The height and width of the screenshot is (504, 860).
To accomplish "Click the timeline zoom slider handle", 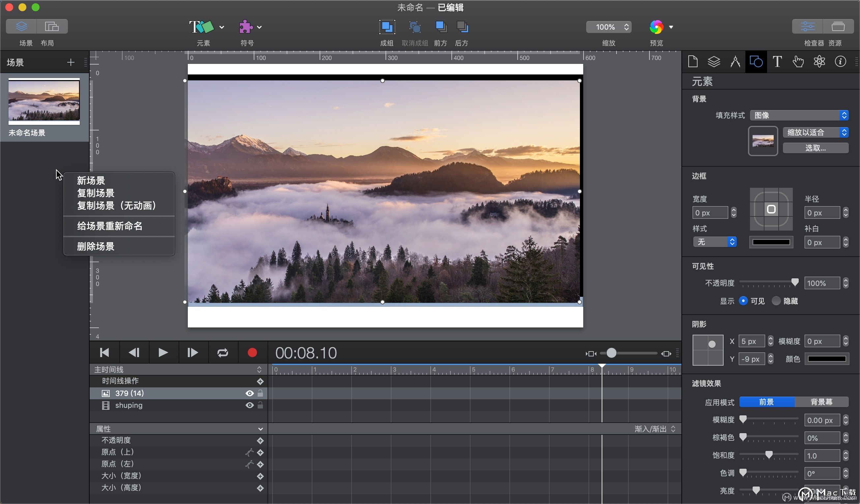I will coord(611,353).
